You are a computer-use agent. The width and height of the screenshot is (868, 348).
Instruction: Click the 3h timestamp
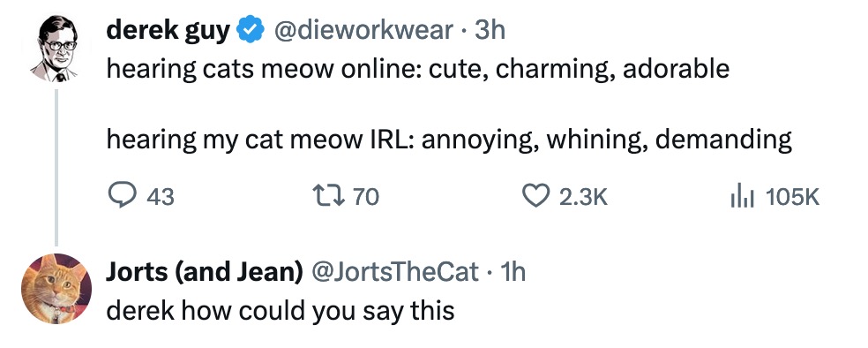[x=490, y=31]
